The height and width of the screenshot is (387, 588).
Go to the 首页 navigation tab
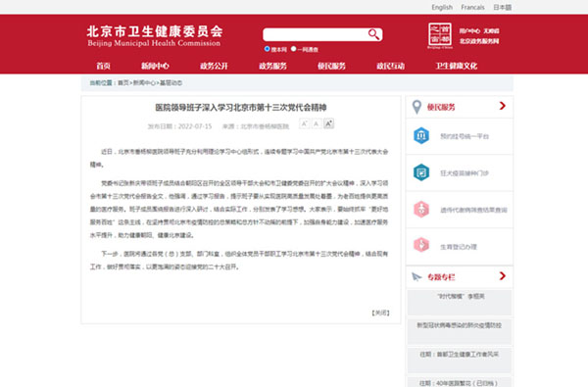103,66
